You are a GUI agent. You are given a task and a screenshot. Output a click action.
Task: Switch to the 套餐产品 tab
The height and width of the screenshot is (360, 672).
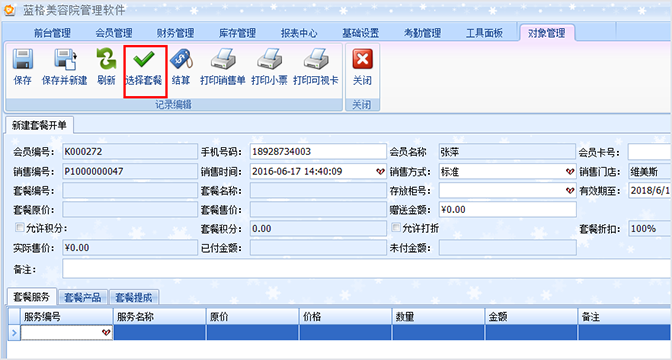83,297
